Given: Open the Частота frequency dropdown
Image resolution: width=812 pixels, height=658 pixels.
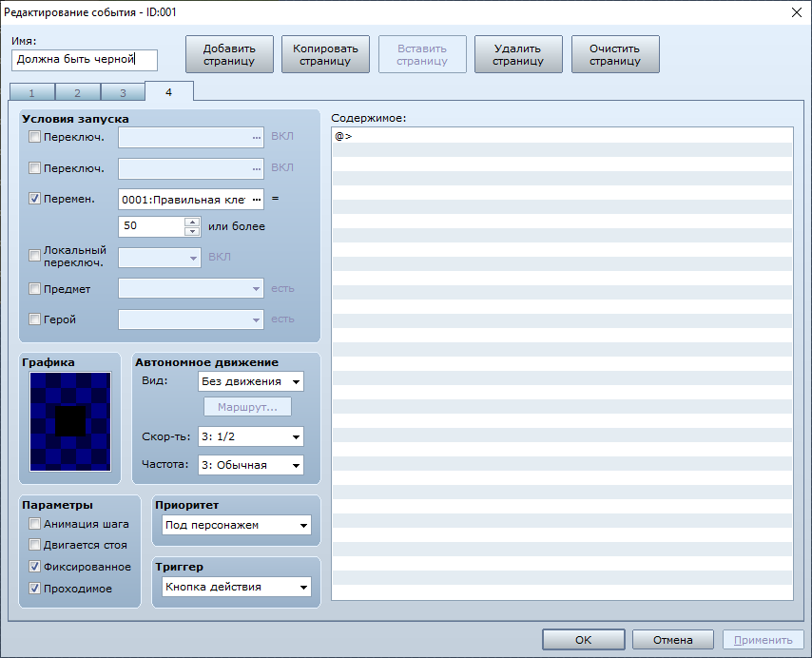Looking at the screenshot, I should (251, 465).
